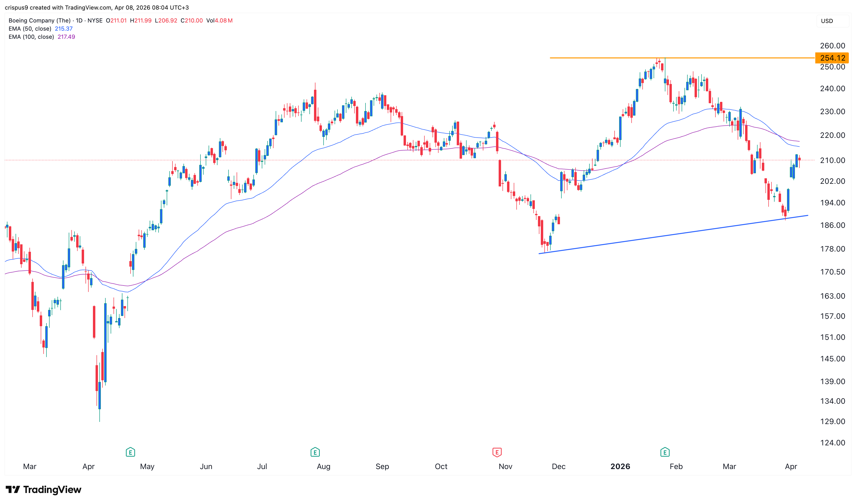Screen dimensions: 856x504
Task: Select the 2026 label on the time axis
Action: pyautogui.click(x=620, y=466)
